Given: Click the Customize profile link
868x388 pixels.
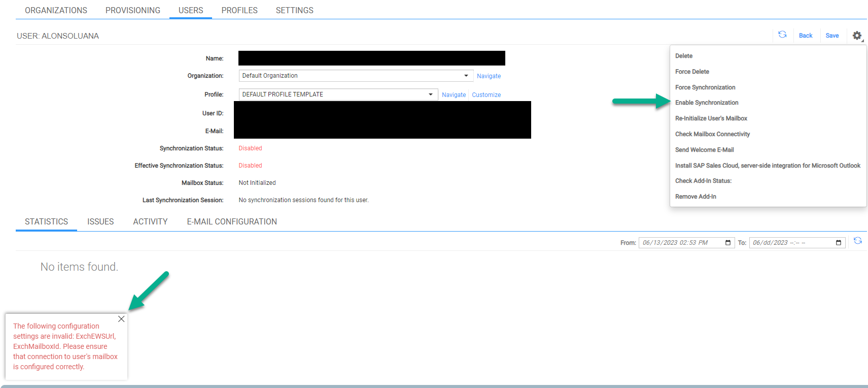Looking at the screenshot, I should click(x=486, y=95).
